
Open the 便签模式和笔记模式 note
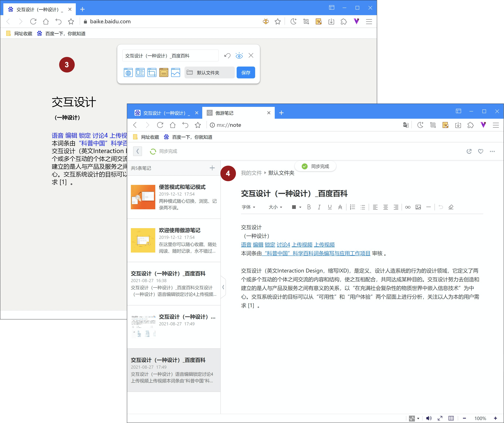click(174, 197)
